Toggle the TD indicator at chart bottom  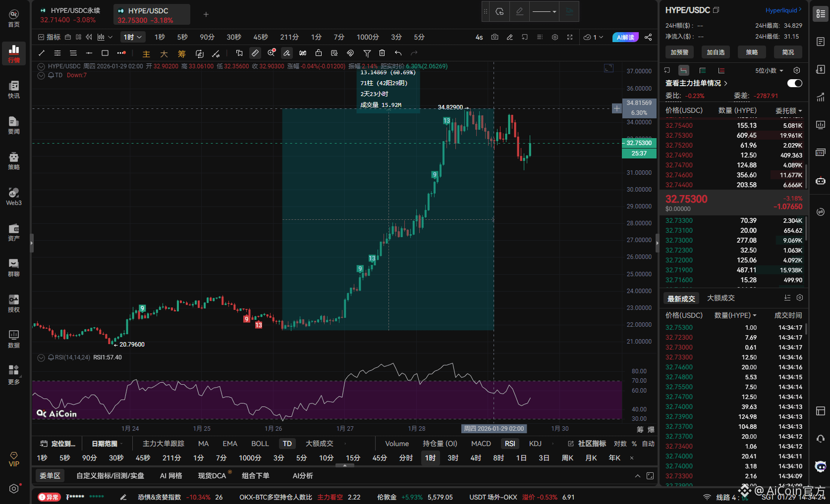287,444
